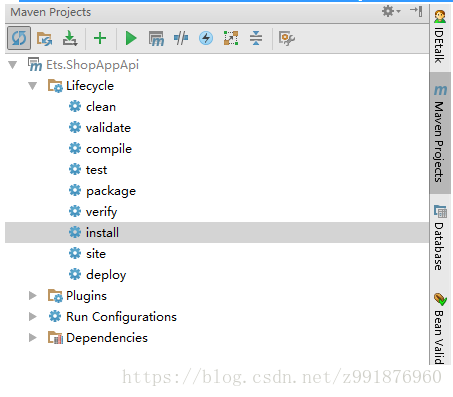The image size is (453, 397).
Task: Collapse the Ets.ShopAppApi project node
Action: coord(13,65)
